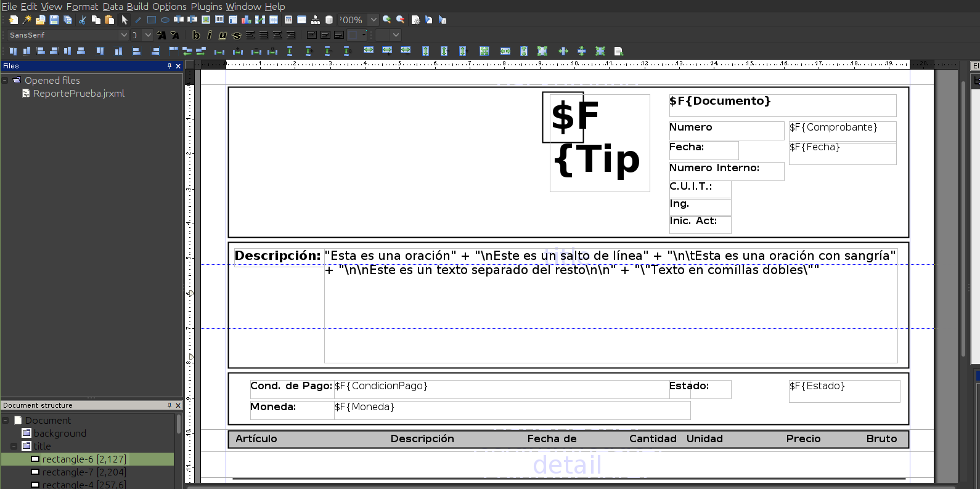The width and height of the screenshot is (980, 489).
Task: Select the rectangle drawing tool
Action: pyautogui.click(x=152, y=20)
